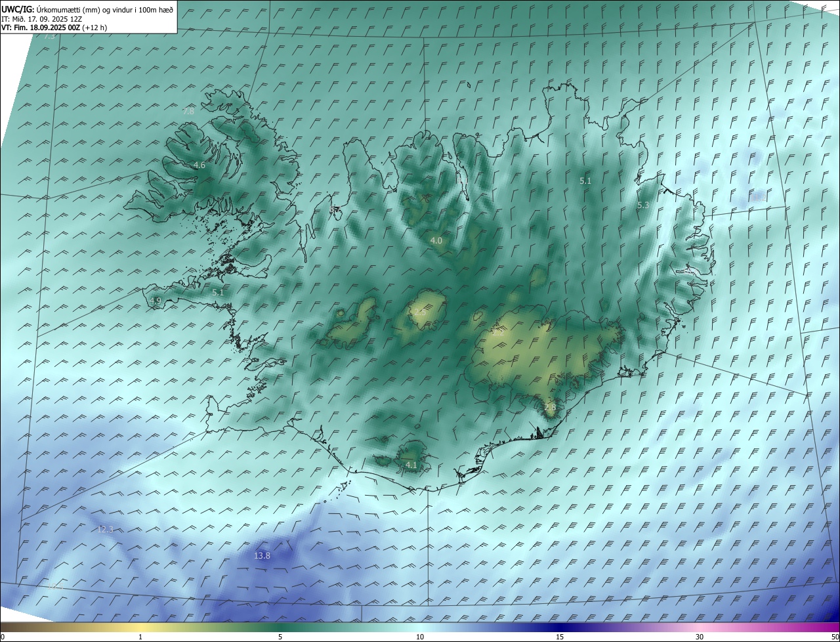Click the 5.1 value beside the 4.9 label
Viewport: 840px width, 642px height.
click(x=218, y=293)
